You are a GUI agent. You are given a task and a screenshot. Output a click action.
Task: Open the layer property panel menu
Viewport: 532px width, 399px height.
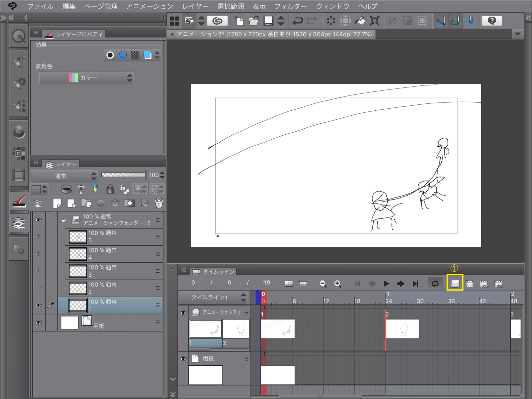tap(36, 33)
